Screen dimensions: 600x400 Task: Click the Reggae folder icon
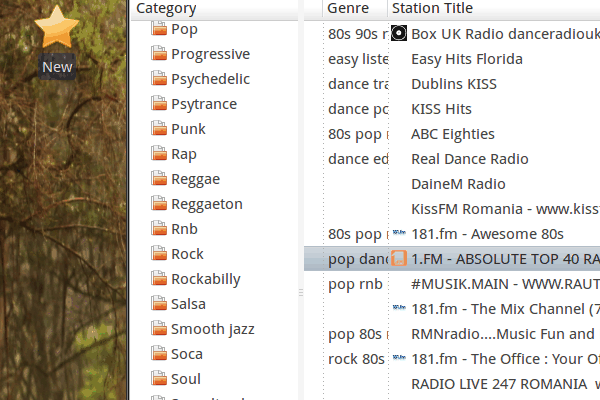(x=158, y=179)
